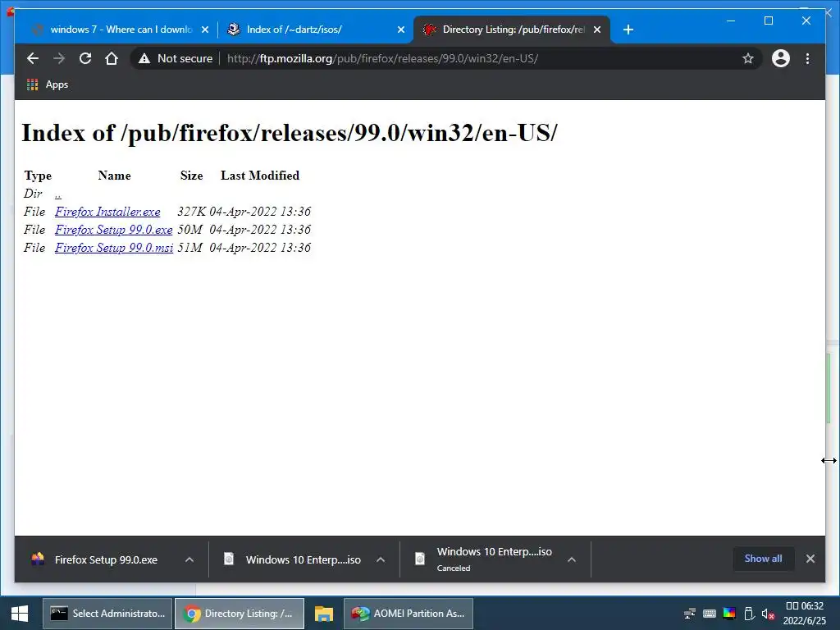Open the Chrome profile avatar menu
This screenshot has height=630, width=840.
pyautogui.click(x=781, y=58)
